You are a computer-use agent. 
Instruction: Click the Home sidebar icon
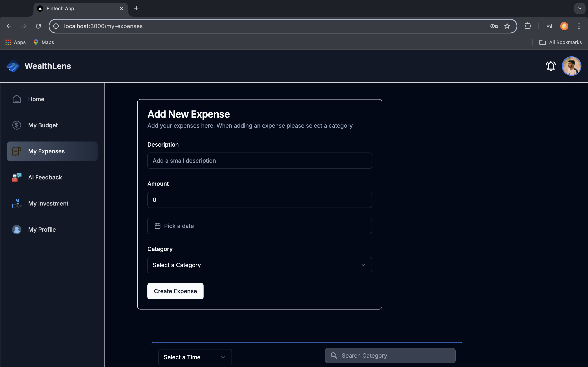pos(17,99)
